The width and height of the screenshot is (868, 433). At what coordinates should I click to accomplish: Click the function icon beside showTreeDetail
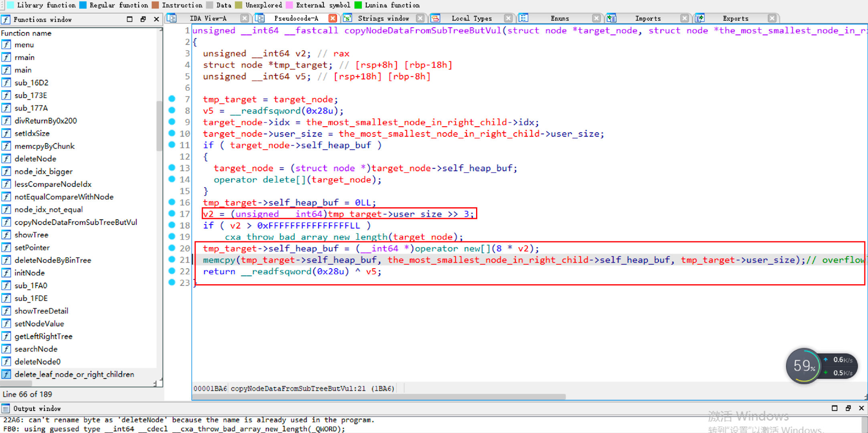click(x=6, y=311)
